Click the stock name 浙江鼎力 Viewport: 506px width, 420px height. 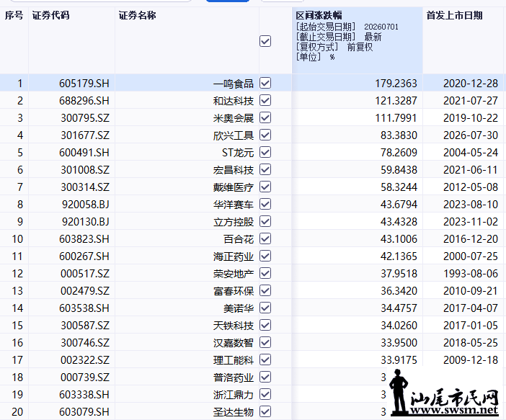click(234, 395)
